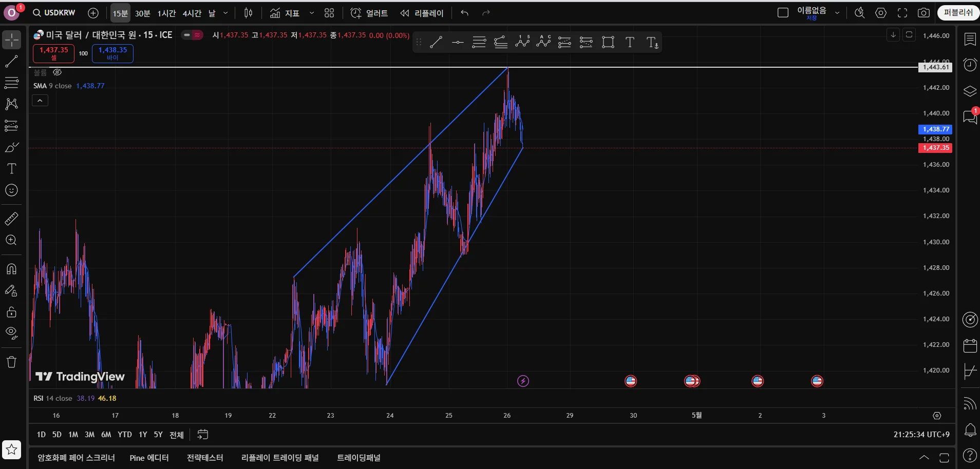Viewport: 980px width, 469px height.
Task: Toggle magnet mode for drawings
Action: coord(11,269)
